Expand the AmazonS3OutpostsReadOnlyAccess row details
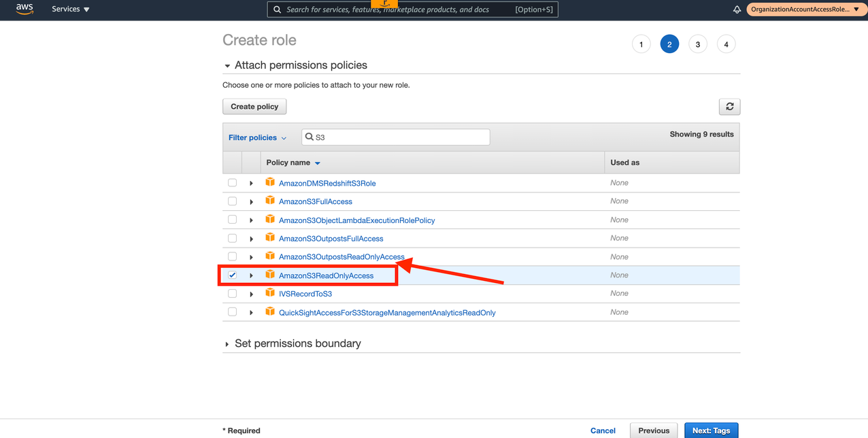 251,257
